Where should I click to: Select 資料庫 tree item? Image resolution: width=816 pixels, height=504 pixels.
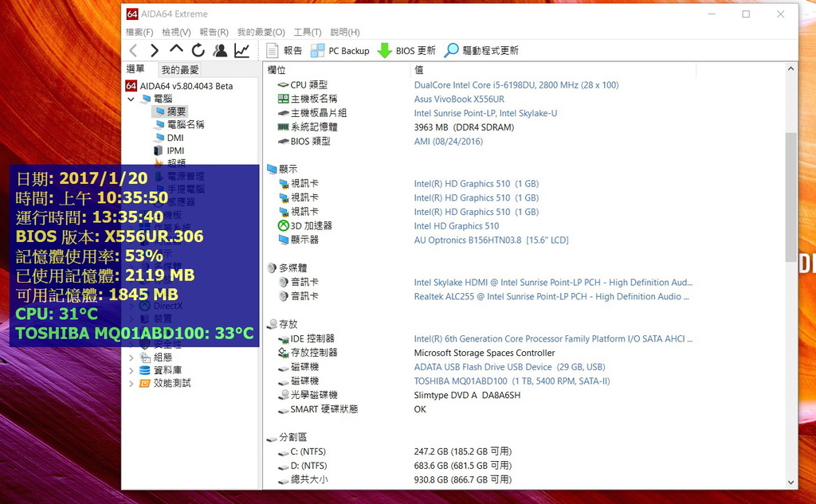click(161, 370)
